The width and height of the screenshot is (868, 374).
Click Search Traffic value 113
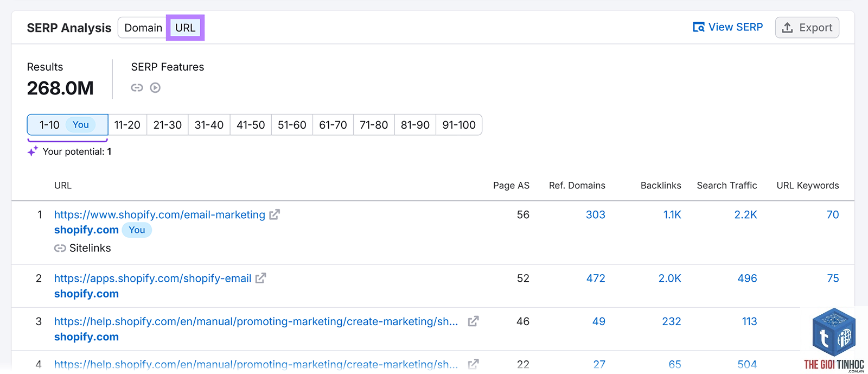(x=750, y=321)
